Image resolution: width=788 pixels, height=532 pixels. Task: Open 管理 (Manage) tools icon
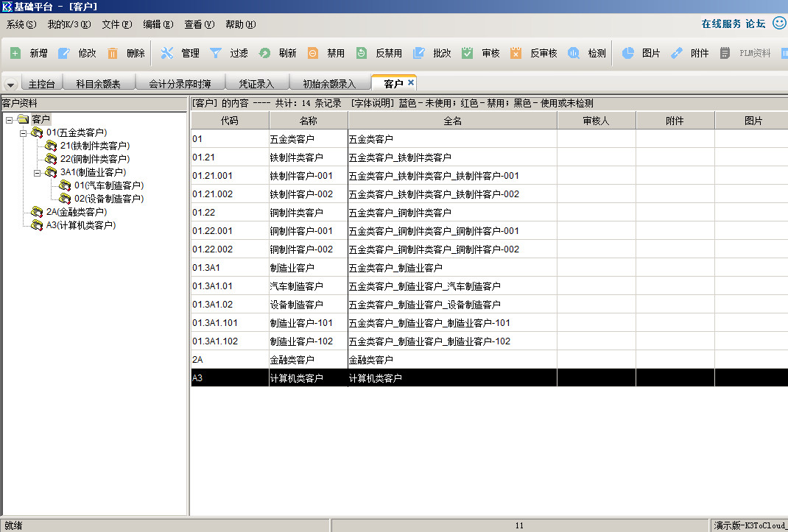(167, 53)
